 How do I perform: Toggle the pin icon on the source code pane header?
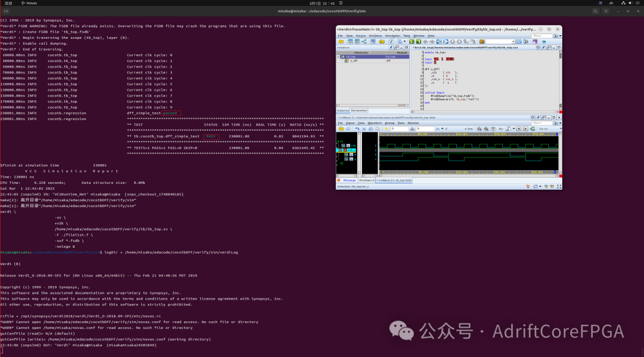pyautogui.click(x=544, y=48)
